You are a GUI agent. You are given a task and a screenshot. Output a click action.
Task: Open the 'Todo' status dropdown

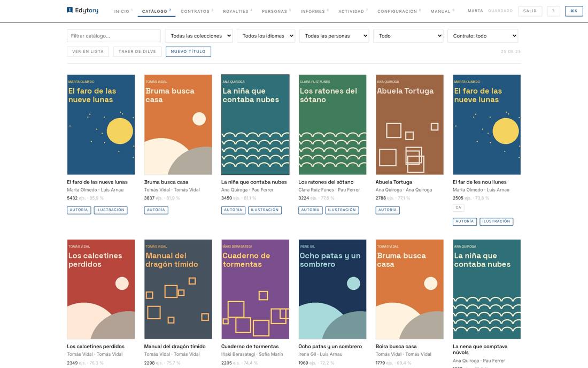pyautogui.click(x=408, y=36)
